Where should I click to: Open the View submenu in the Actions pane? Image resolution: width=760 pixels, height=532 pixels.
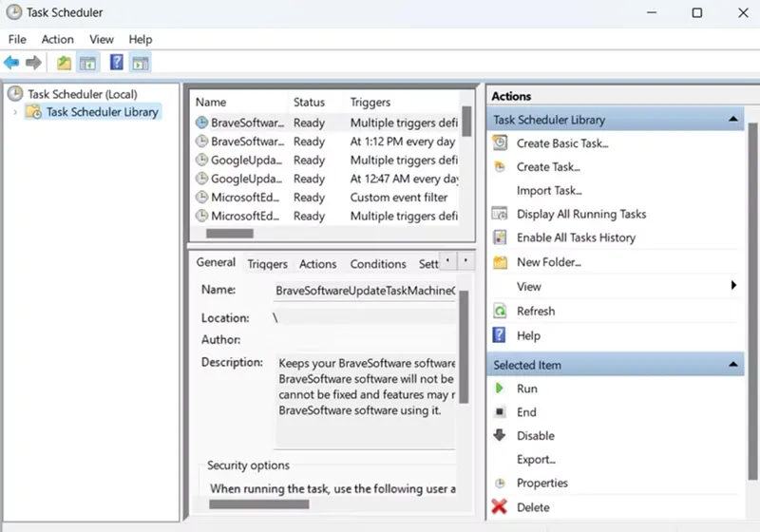(529, 286)
